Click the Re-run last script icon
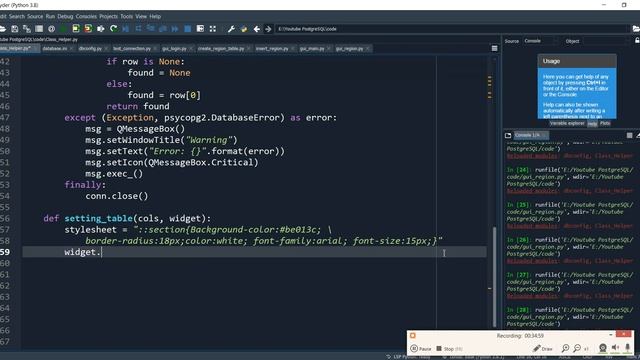 (x=113, y=29)
